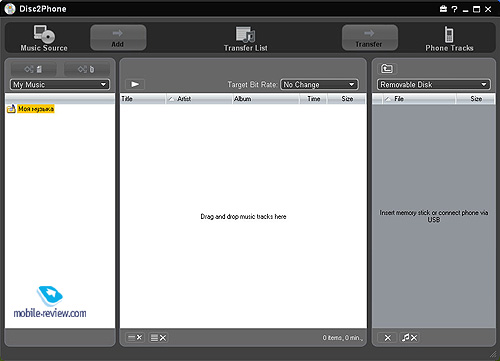Open the Target Bit Rate dropdown
The image size is (500, 361).
tap(319, 85)
